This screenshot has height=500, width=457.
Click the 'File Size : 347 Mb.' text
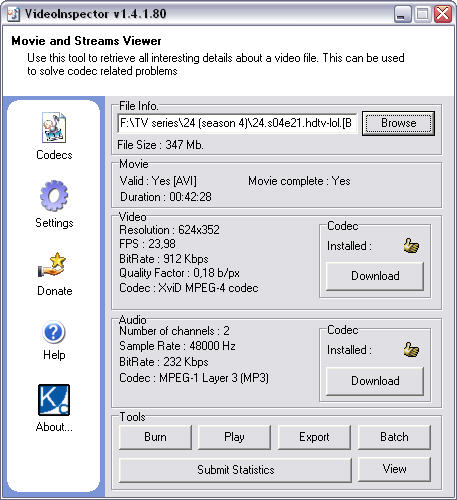point(160,145)
